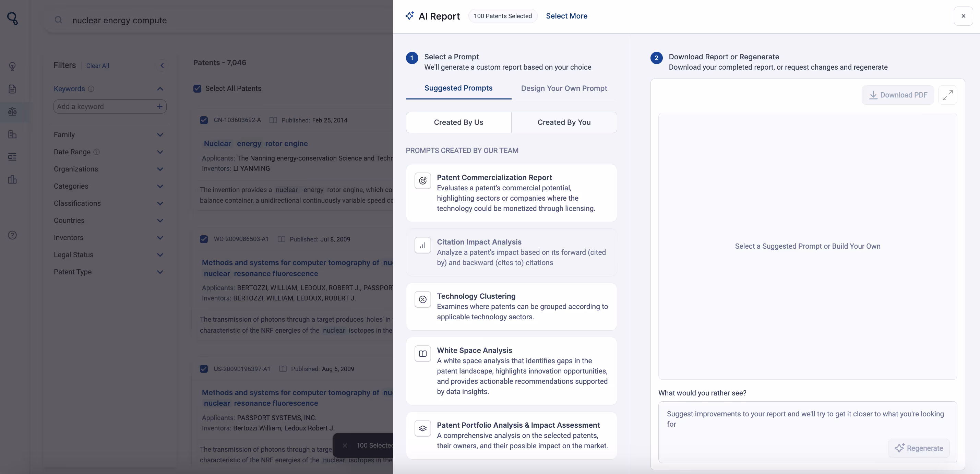980x474 pixels.
Task: Open the list view sidebar icon
Action: (x=13, y=157)
